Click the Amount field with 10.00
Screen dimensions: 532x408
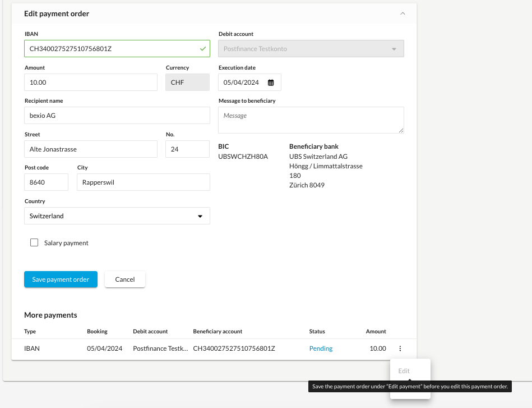(x=91, y=82)
